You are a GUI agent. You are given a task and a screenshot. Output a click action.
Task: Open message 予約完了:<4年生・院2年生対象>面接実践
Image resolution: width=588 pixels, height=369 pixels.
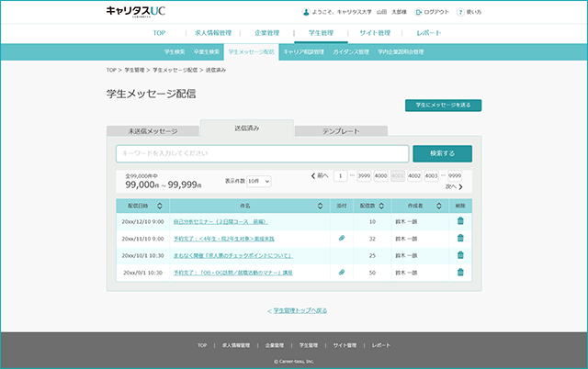(x=224, y=239)
